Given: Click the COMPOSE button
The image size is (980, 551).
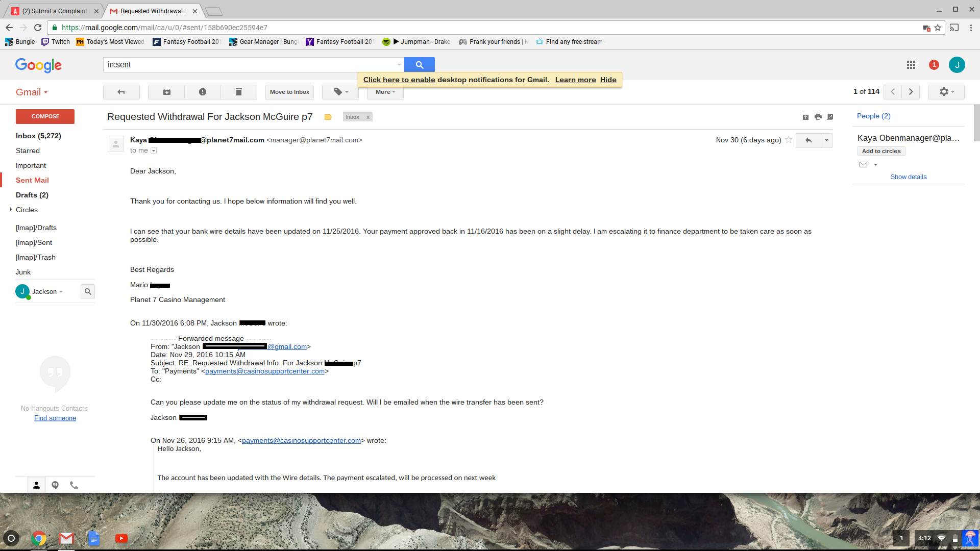Looking at the screenshot, I should pyautogui.click(x=45, y=116).
